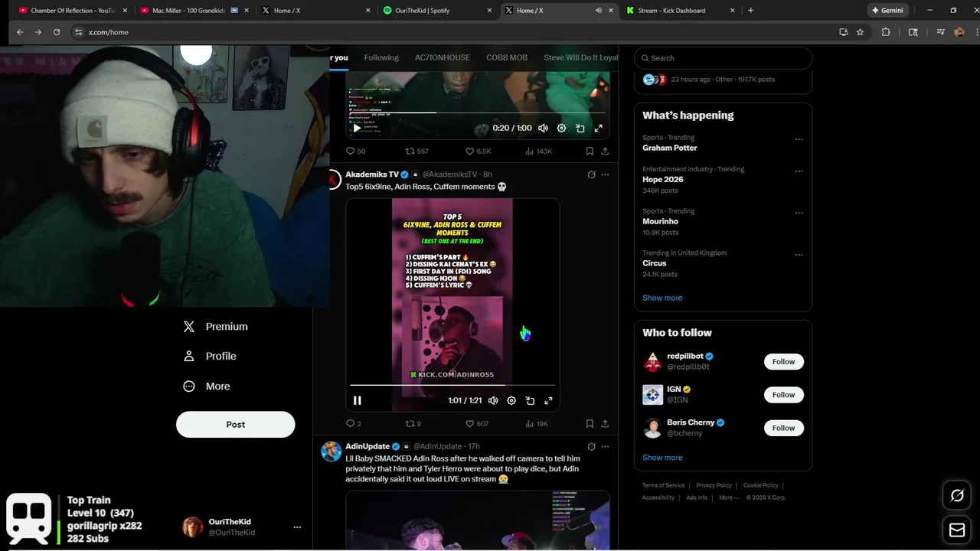Open Chrome extensions puzzle icon
Image resolution: width=980 pixels, height=551 pixels.
point(886,32)
